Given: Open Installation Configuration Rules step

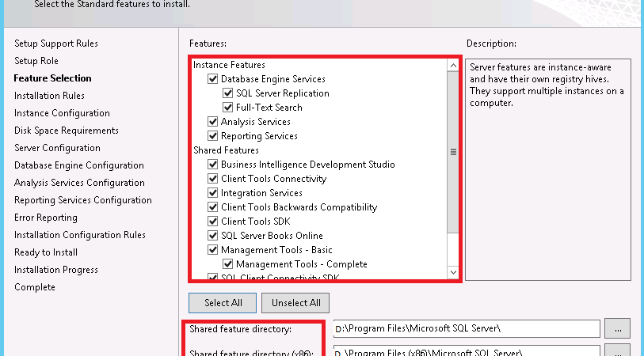Looking at the screenshot, I should point(80,235).
